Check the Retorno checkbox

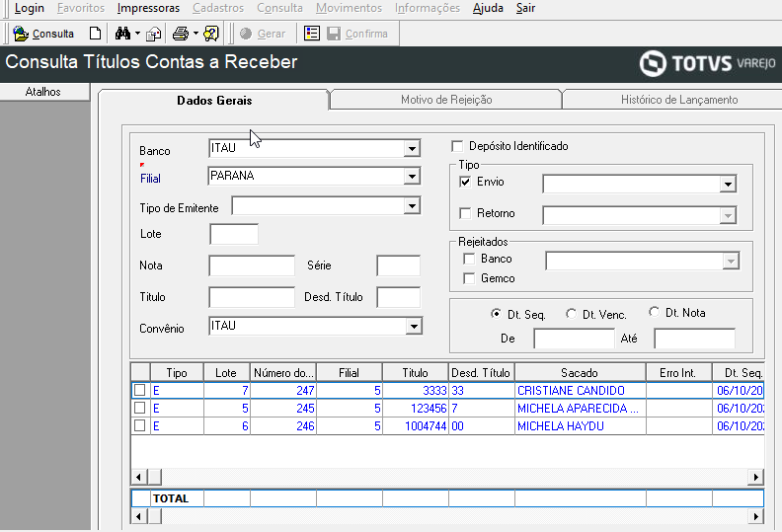click(x=465, y=213)
